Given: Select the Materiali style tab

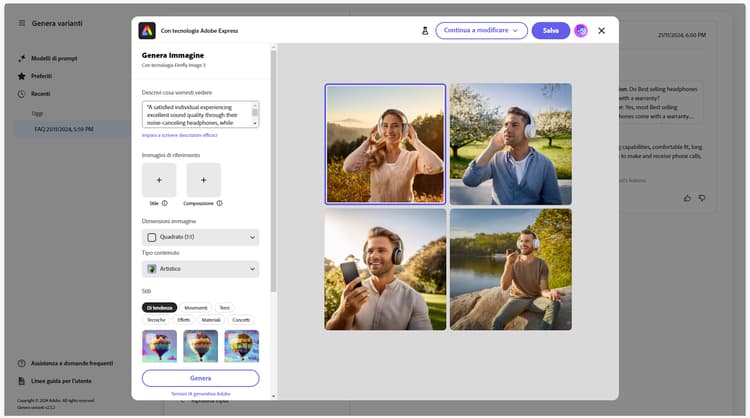Looking at the screenshot, I should (211, 320).
